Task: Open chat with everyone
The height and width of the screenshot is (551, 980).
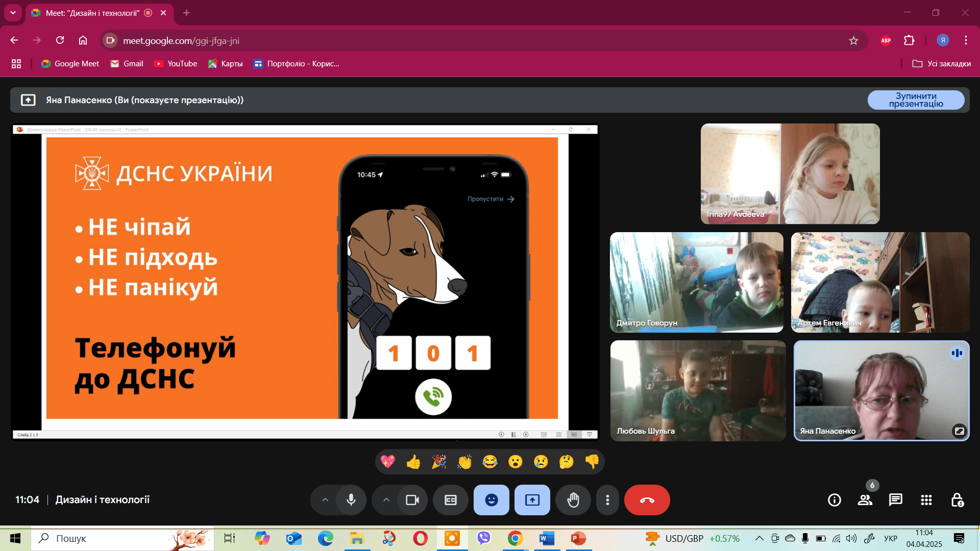Action: (x=896, y=500)
